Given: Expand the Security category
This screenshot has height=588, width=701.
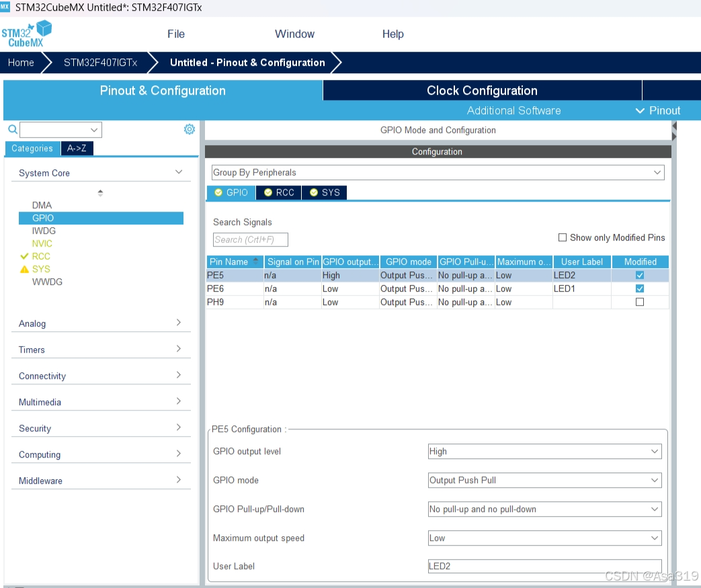Looking at the screenshot, I should click(101, 428).
